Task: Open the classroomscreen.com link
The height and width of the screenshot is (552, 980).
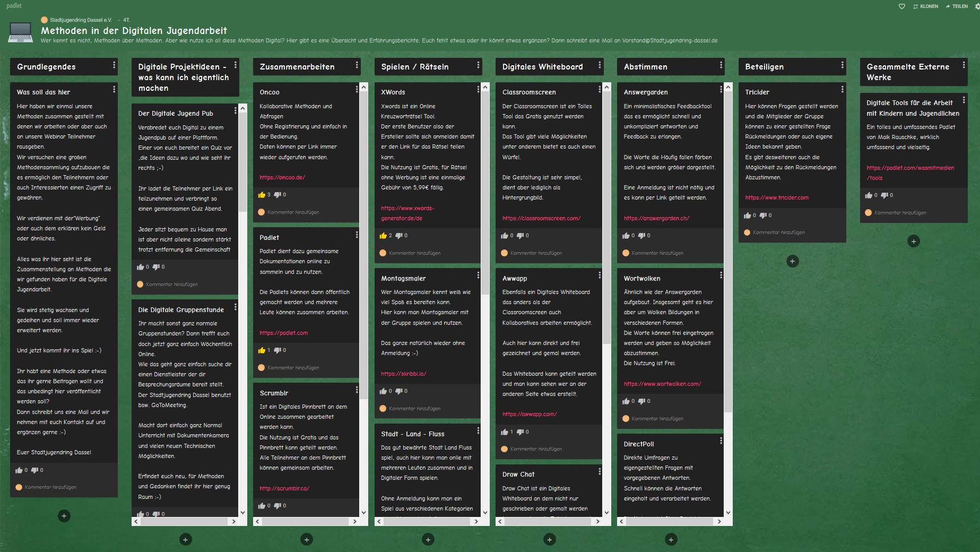Action: pos(541,218)
